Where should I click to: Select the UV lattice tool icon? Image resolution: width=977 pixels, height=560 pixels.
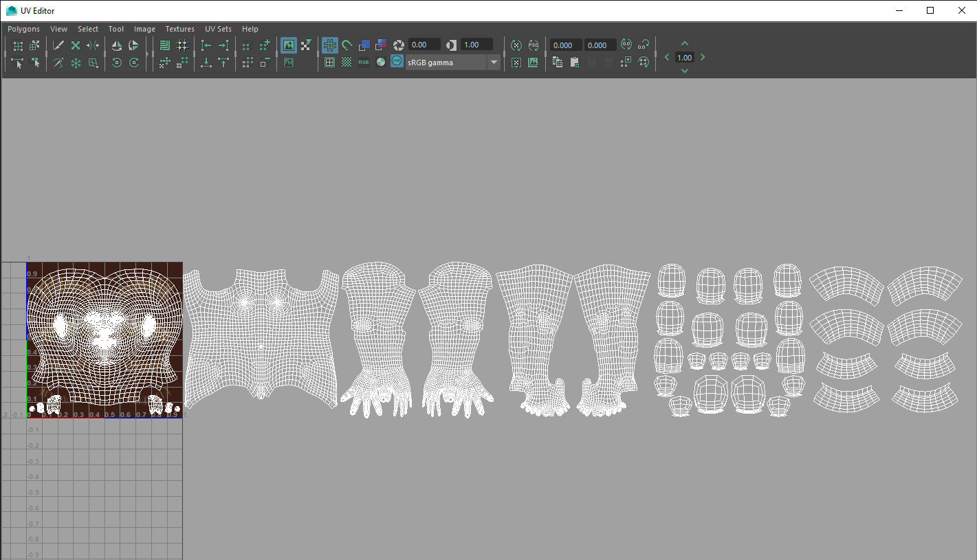click(x=18, y=45)
